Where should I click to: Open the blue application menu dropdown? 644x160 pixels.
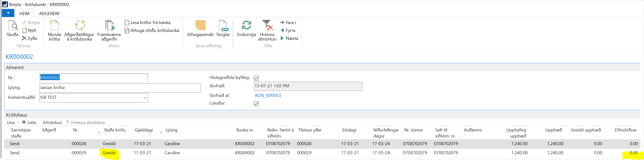[8, 13]
